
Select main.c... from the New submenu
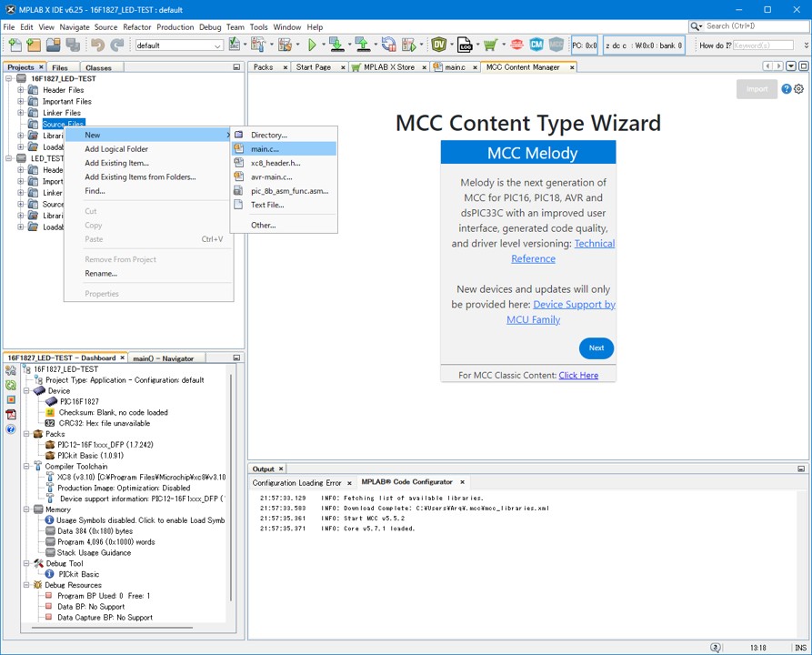pos(265,149)
